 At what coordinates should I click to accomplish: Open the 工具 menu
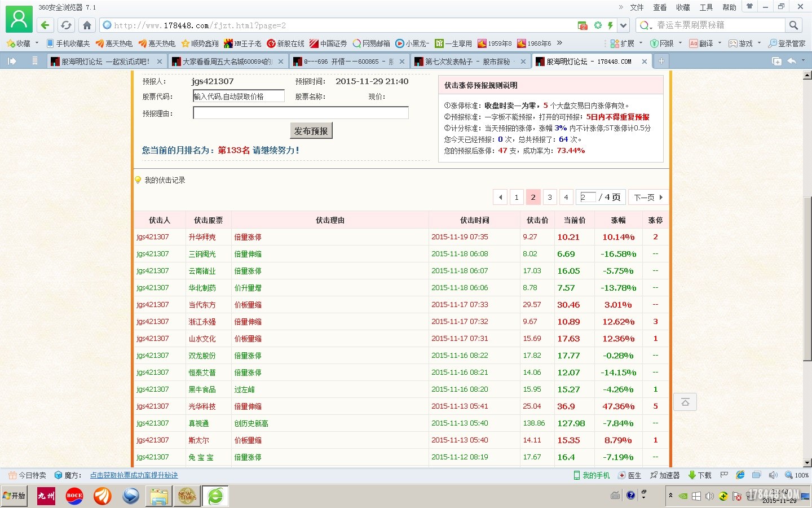pos(706,7)
